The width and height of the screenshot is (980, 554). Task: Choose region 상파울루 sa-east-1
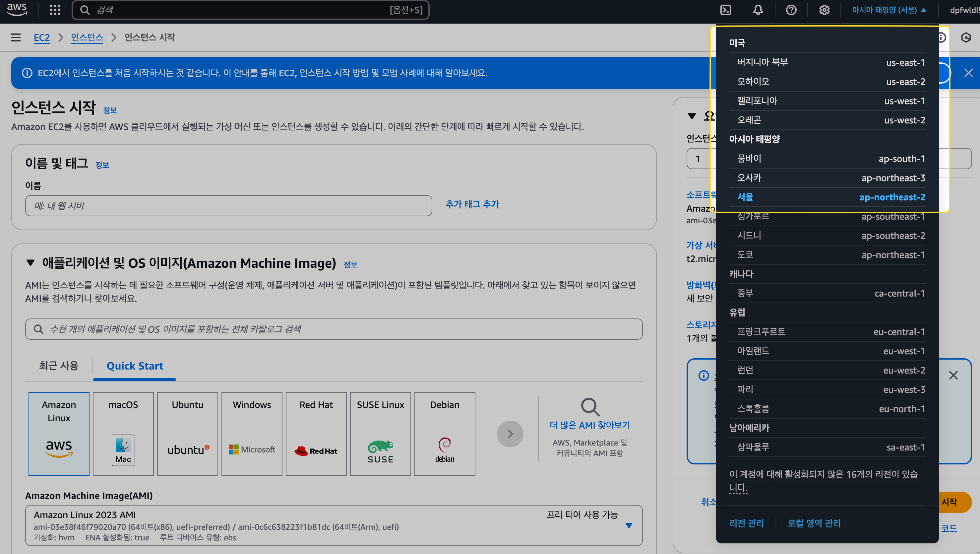pyautogui.click(x=827, y=447)
